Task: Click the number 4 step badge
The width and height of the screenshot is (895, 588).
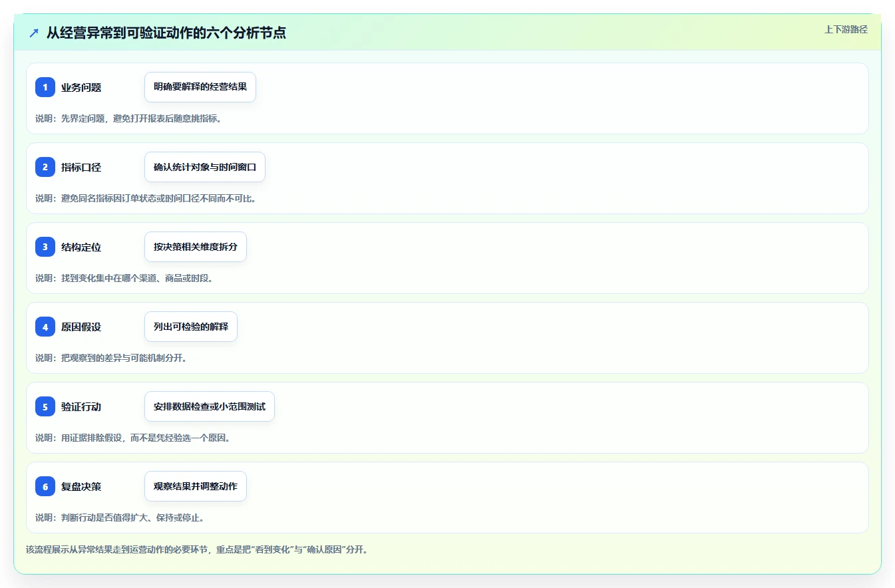Action: tap(45, 327)
